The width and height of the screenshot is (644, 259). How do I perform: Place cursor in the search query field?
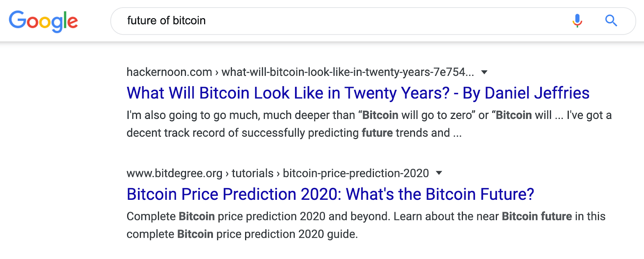coord(282,21)
